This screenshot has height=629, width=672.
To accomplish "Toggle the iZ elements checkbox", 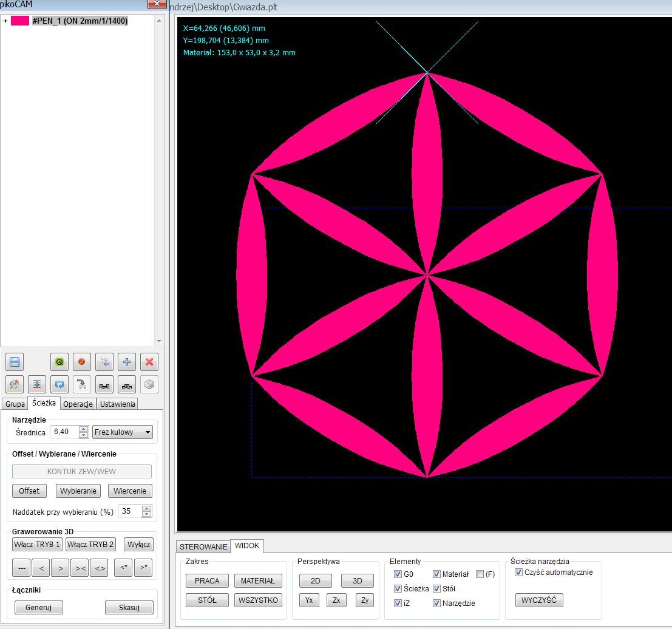I will point(398,603).
